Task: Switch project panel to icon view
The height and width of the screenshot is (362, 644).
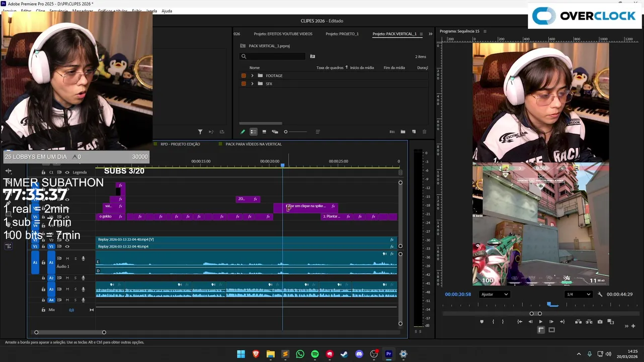Action: pyautogui.click(x=264, y=132)
